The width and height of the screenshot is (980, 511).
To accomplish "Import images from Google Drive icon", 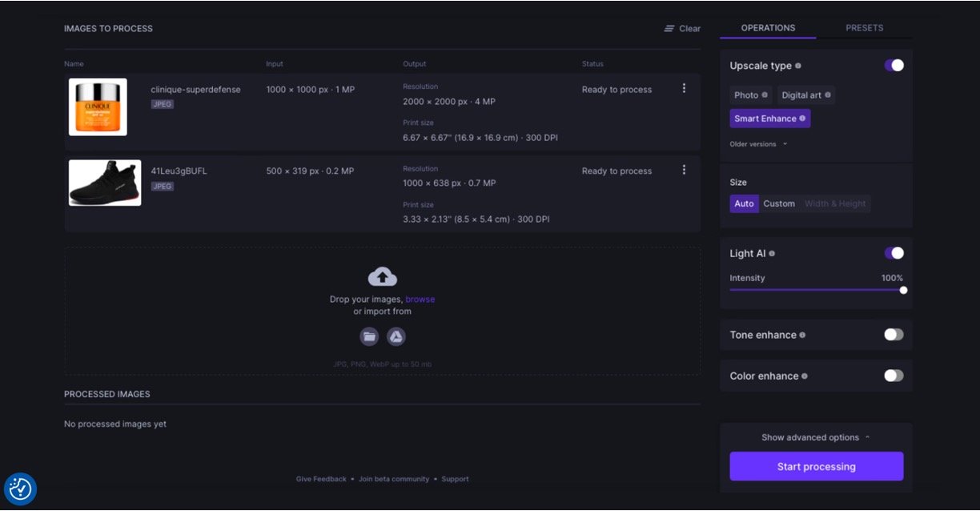I will click(396, 336).
